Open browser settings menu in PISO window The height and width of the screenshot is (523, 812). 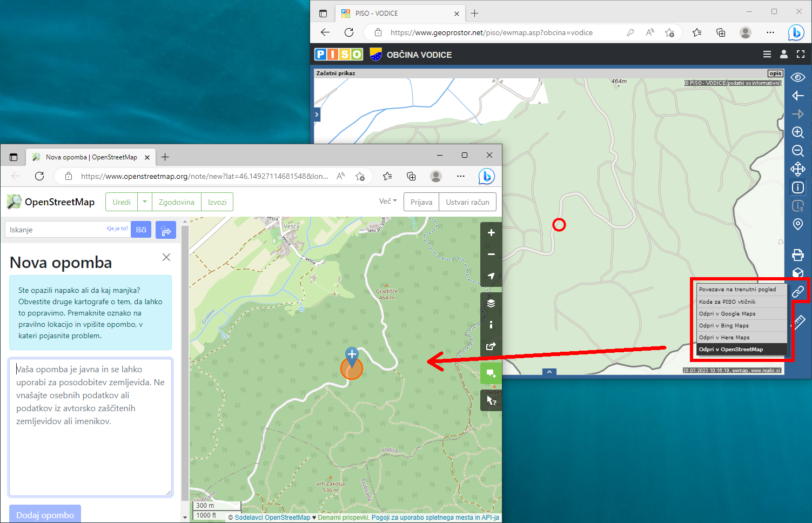(770, 32)
